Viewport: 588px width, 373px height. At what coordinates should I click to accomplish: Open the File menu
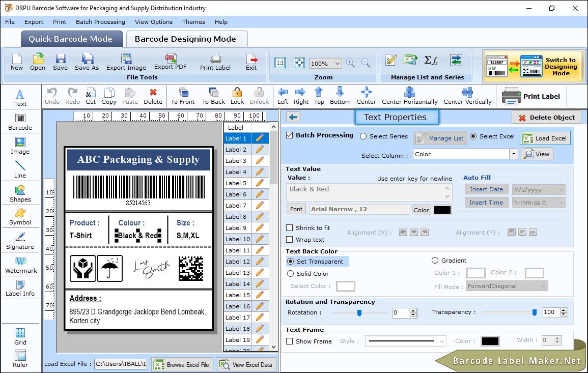[10, 22]
